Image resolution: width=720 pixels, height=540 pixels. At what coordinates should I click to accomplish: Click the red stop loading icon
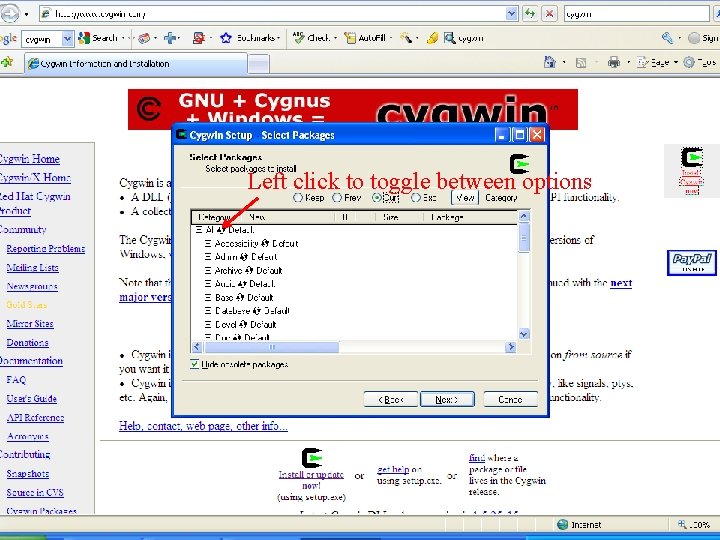coord(549,14)
